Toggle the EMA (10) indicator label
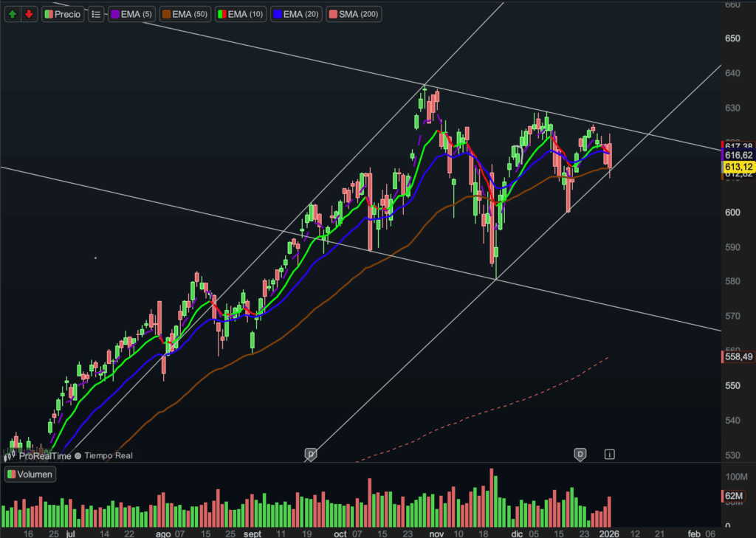 click(x=241, y=14)
